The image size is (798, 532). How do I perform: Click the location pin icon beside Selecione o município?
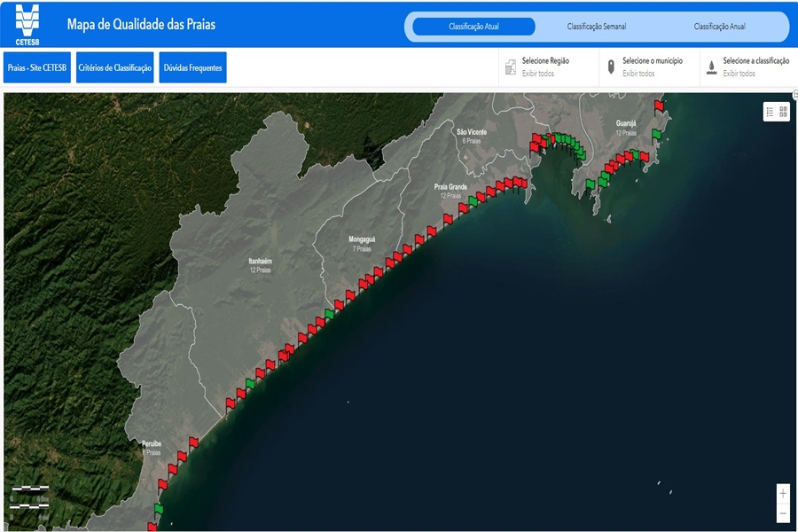[611, 66]
